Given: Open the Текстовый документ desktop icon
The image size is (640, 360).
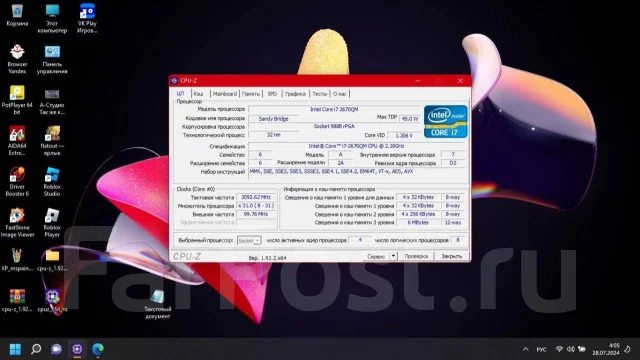Looking at the screenshot, I should coord(158,304).
